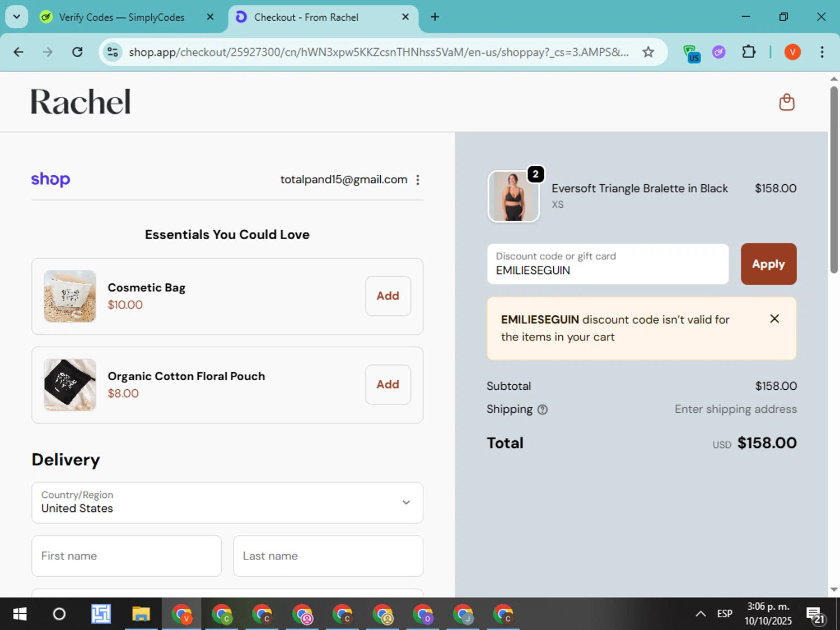Open the Extensions puzzle icon
Image resolution: width=840 pixels, height=630 pixels.
pyautogui.click(x=749, y=52)
